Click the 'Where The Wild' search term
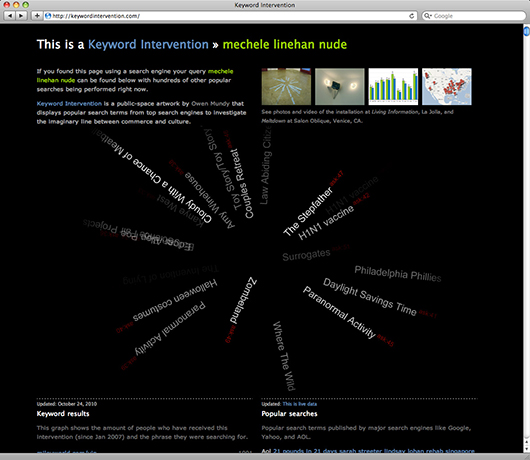 [x=284, y=356]
